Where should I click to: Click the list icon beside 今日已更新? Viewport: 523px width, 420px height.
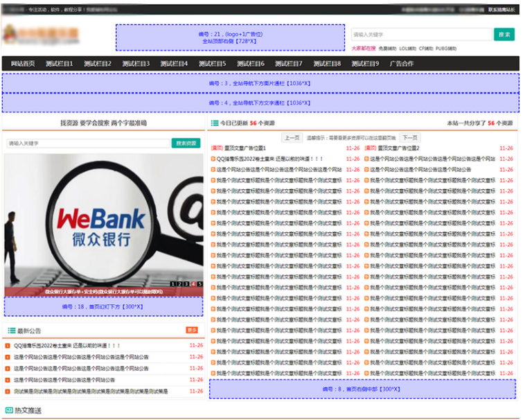[x=214, y=123]
